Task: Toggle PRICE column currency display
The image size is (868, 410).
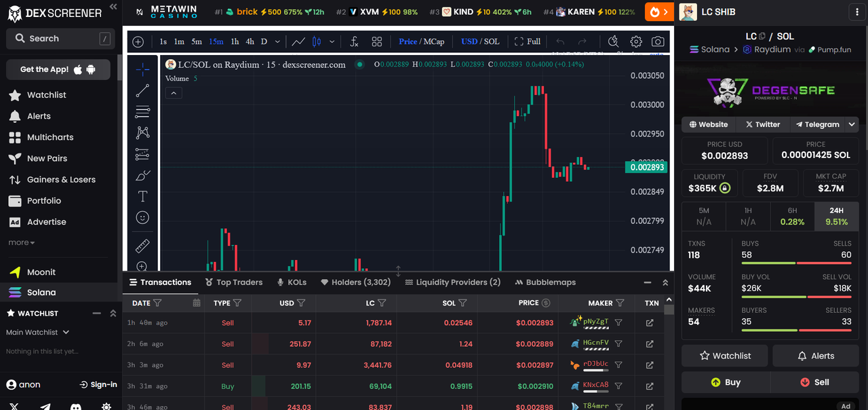Action: pos(546,303)
